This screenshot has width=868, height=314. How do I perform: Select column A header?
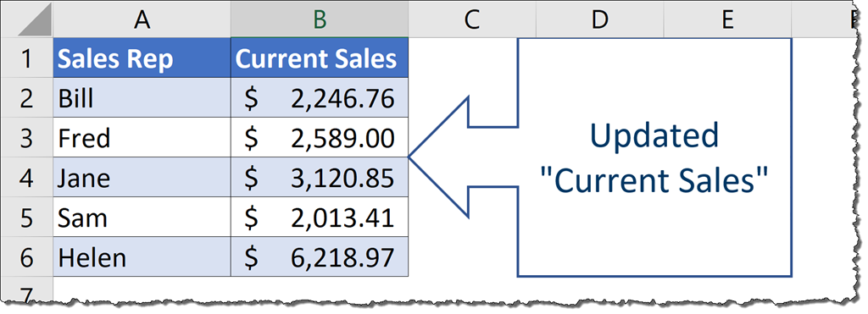(x=142, y=19)
